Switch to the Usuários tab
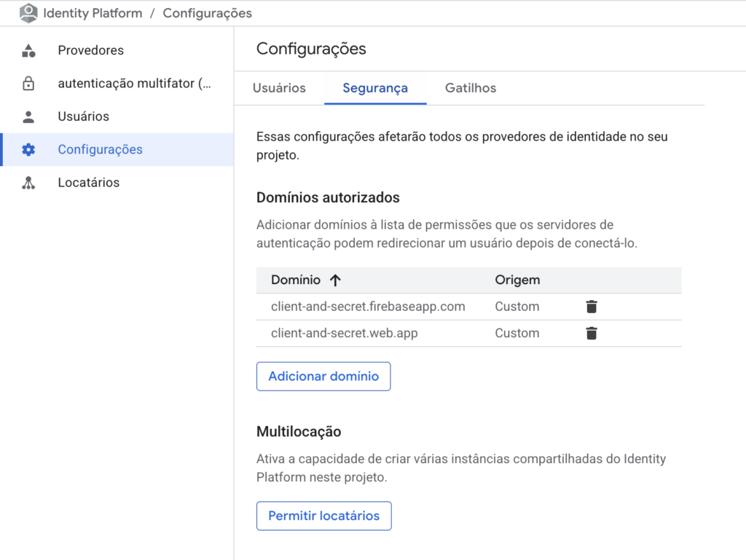The height and width of the screenshot is (560, 746). 279,88
